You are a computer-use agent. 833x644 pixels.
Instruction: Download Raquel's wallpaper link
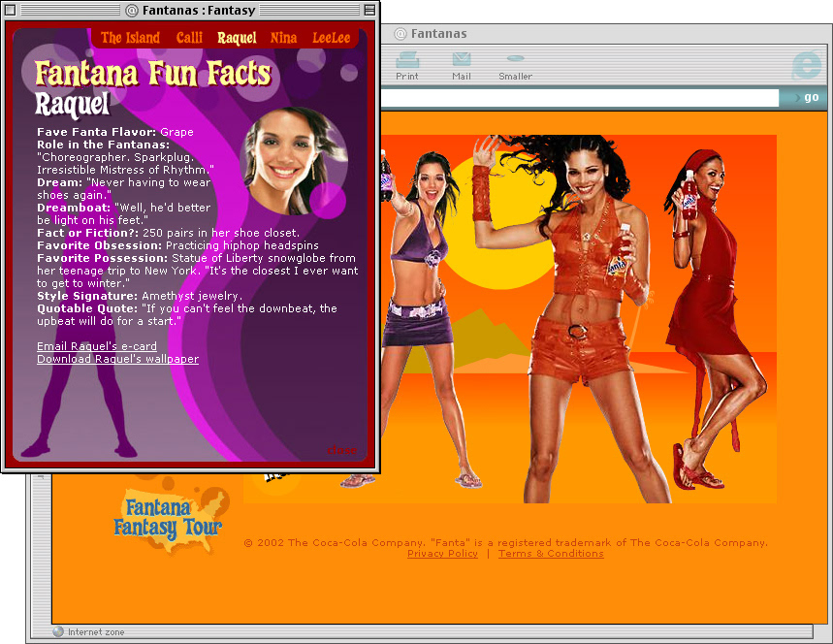[117, 359]
